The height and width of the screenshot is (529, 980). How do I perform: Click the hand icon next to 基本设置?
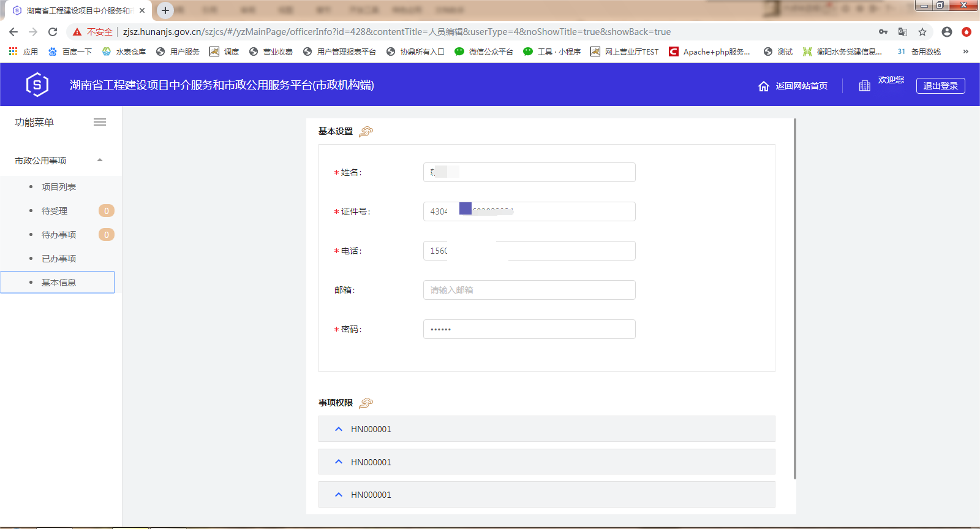[366, 131]
